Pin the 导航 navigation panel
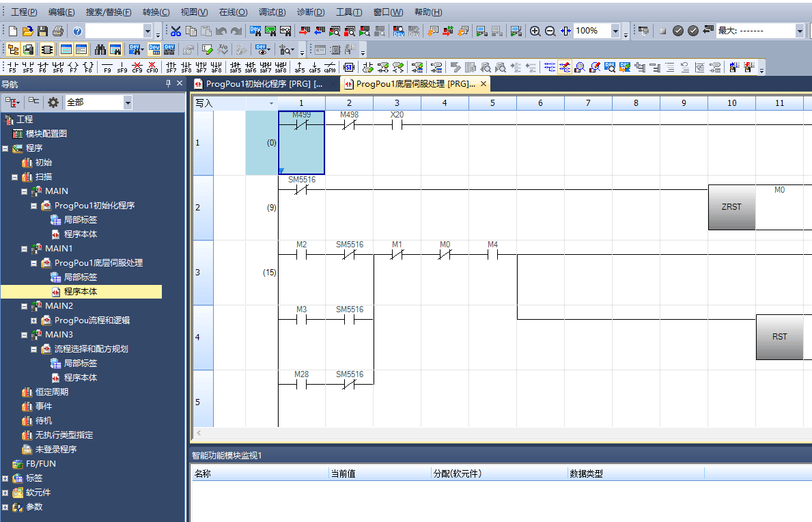The width and height of the screenshot is (812, 522). pyautogui.click(x=169, y=83)
